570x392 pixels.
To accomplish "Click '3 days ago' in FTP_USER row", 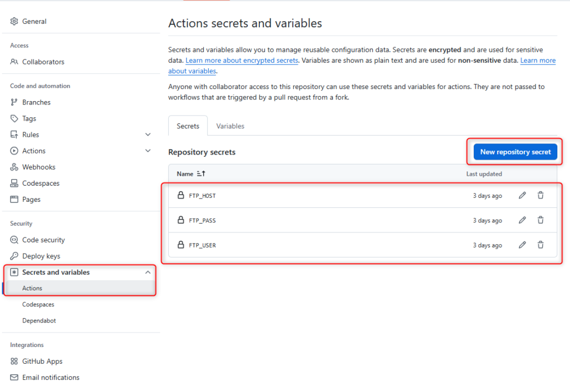I will click(x=487, y=245).
